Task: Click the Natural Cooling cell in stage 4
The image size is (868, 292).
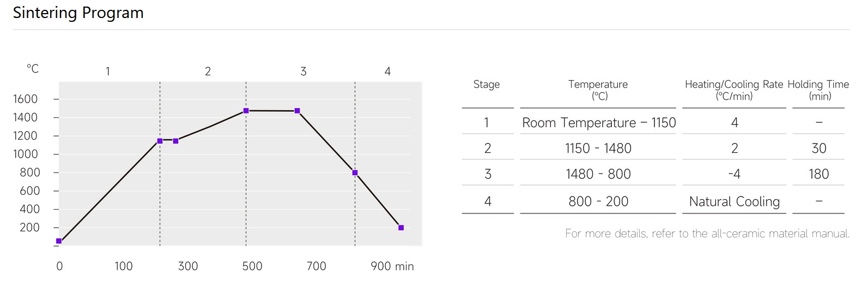Action: [735, 201]
